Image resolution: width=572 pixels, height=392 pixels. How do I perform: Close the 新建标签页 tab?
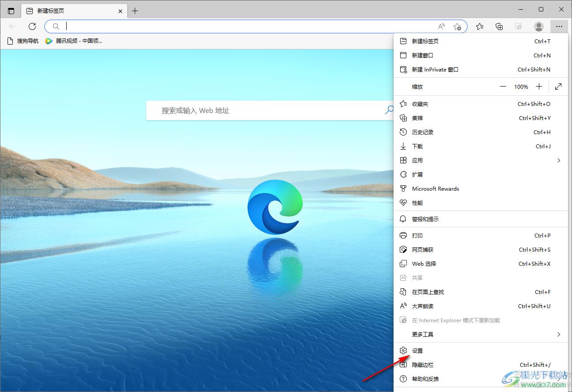[x=121, y=11]
